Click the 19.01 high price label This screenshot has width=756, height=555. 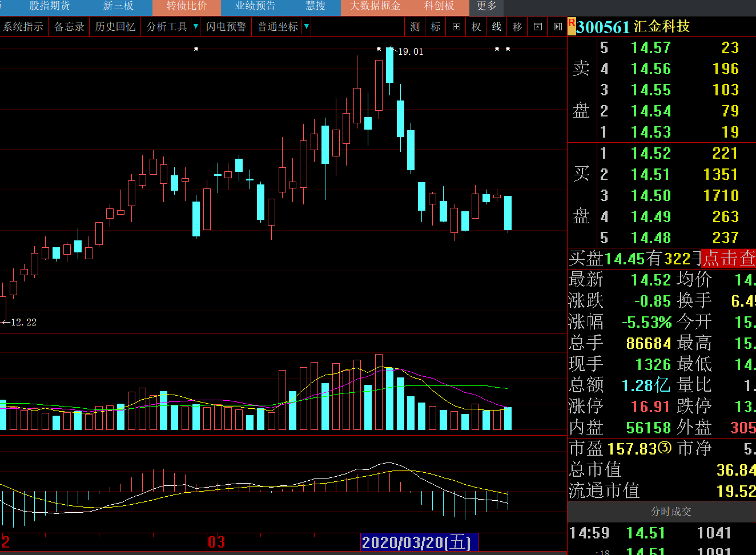(x=411, y=51)
